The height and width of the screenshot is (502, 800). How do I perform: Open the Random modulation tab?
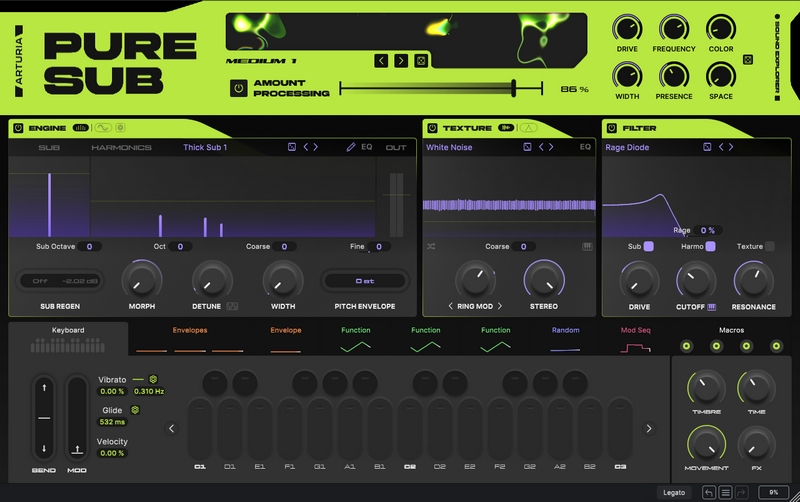565,339
